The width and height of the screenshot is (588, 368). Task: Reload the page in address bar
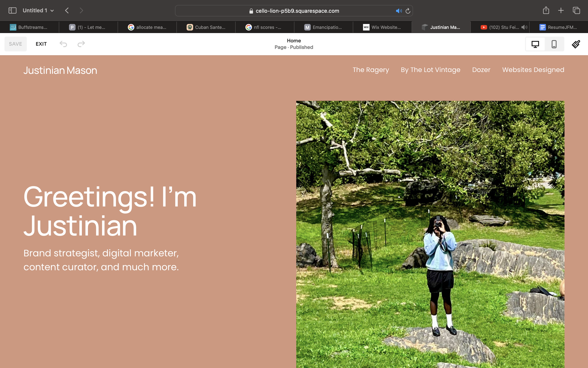tap(408, 11)
